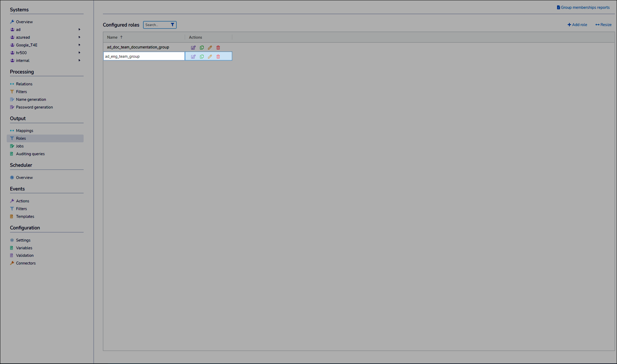Duplicate the ad_doc_team_documentation_group role

pyautogui.click(x=201, y=47)
